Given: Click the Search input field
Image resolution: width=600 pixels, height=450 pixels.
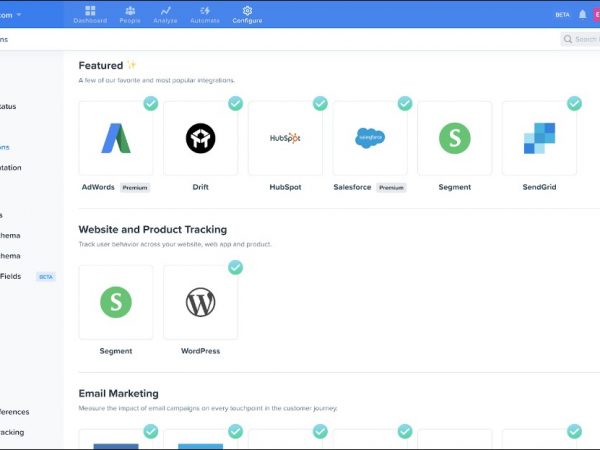Looking at the screenshot, I should click(584, 39).
